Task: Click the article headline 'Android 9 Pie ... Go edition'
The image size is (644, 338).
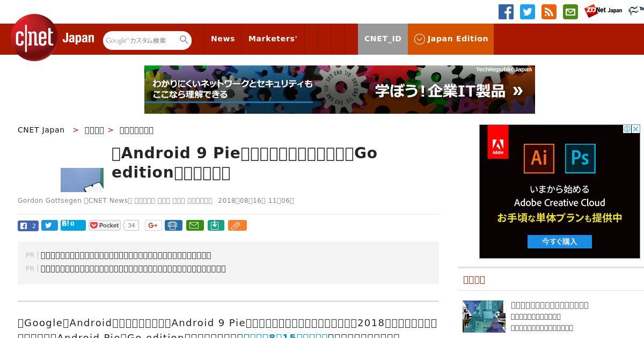Action: (x=244, y=163)
